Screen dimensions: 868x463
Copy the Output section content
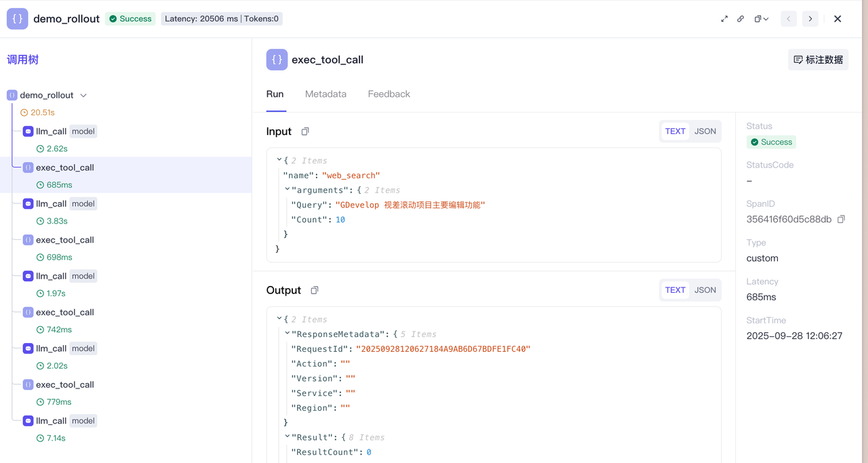(315, 290)
